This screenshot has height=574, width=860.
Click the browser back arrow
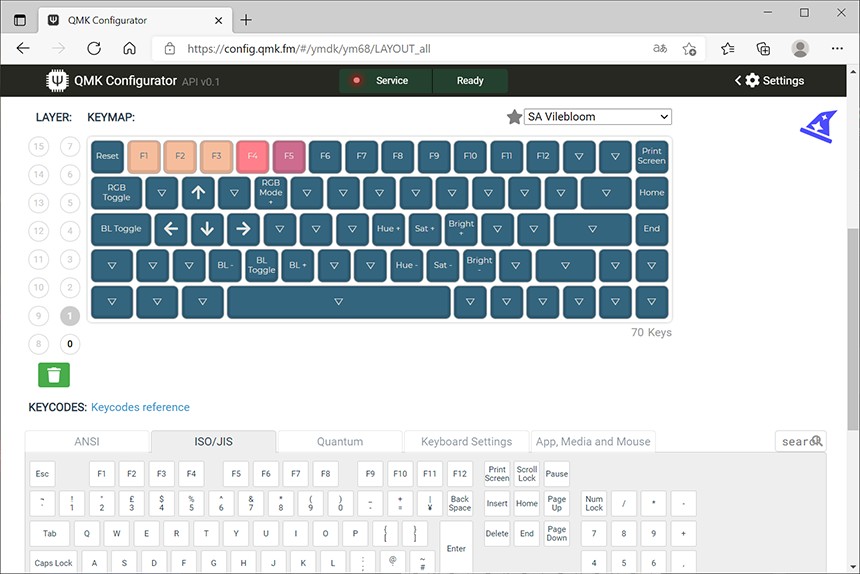23,48
